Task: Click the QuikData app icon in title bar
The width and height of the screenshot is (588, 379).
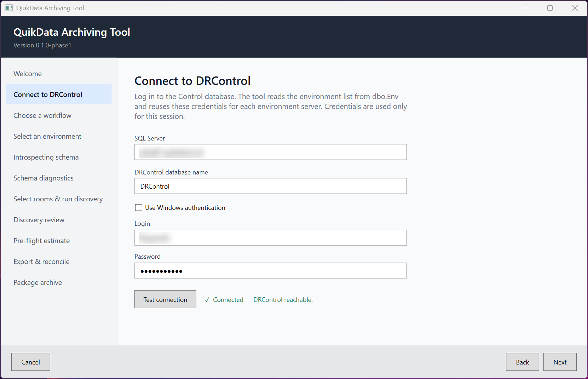Action: point(9,8)
